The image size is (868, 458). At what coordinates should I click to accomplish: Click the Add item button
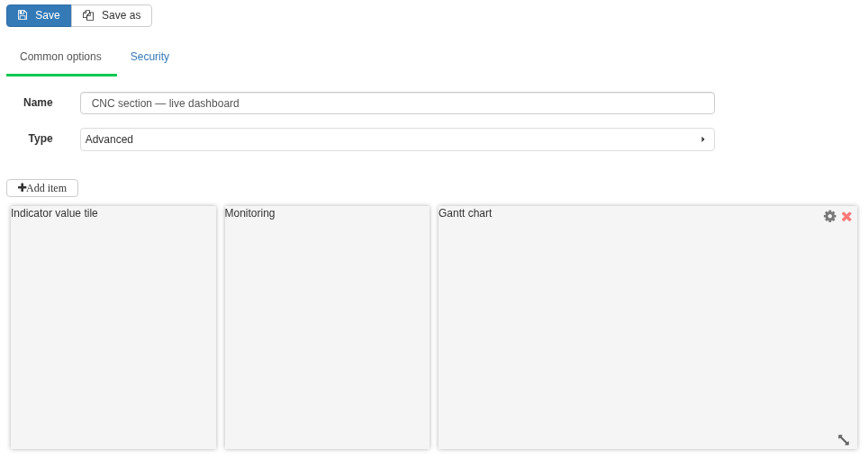pyautogui.click(x=42, y=188)
